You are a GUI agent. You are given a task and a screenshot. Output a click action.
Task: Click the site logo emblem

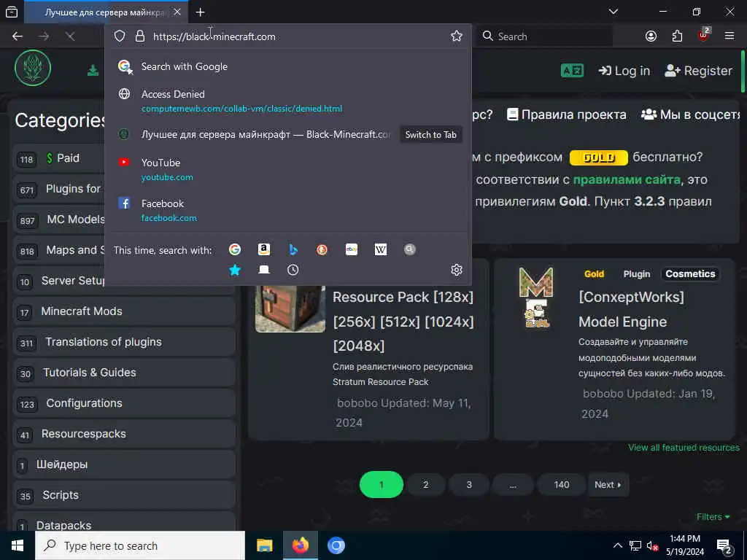(33, 68)
